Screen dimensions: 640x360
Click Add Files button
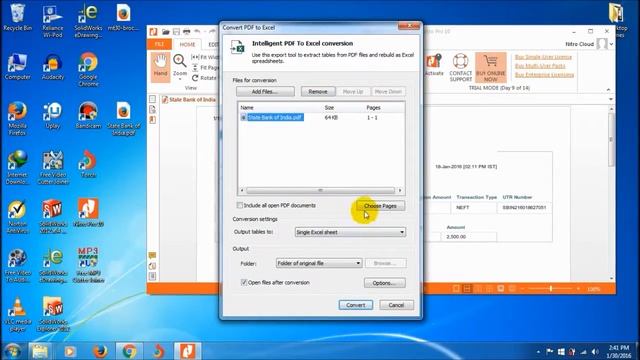tap(265, 91)
